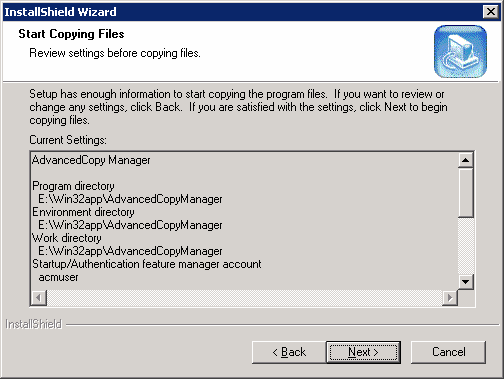Click the horizontal scroll right arrow

(x=450, y=297)
